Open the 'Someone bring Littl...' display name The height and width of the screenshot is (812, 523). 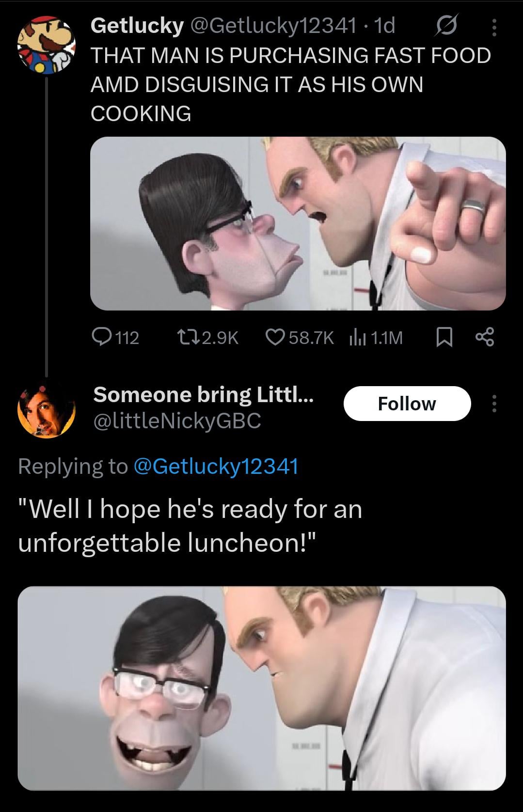click(x=204, y=395)
